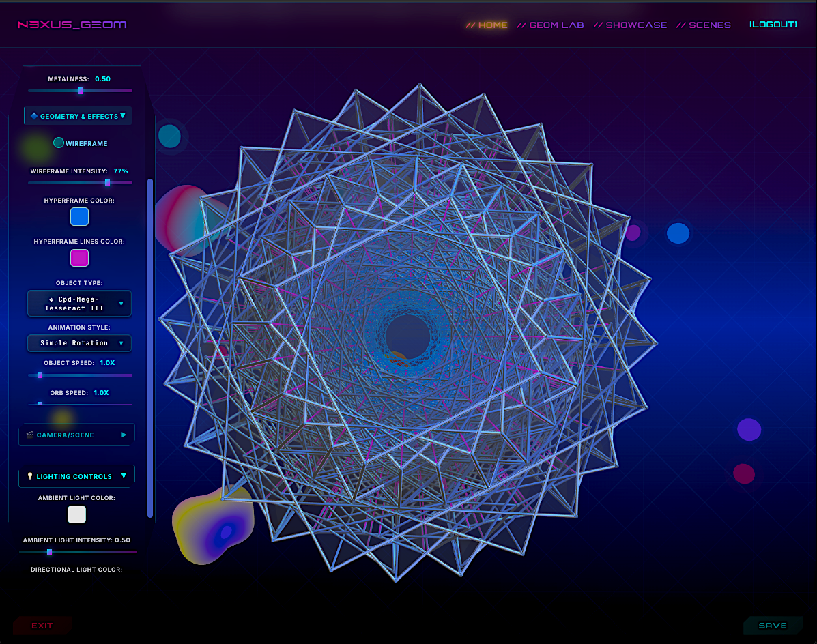Viewport: 817px width, 644px height.
Task: Switch to the Showcase page
Action: click(630, 25)
